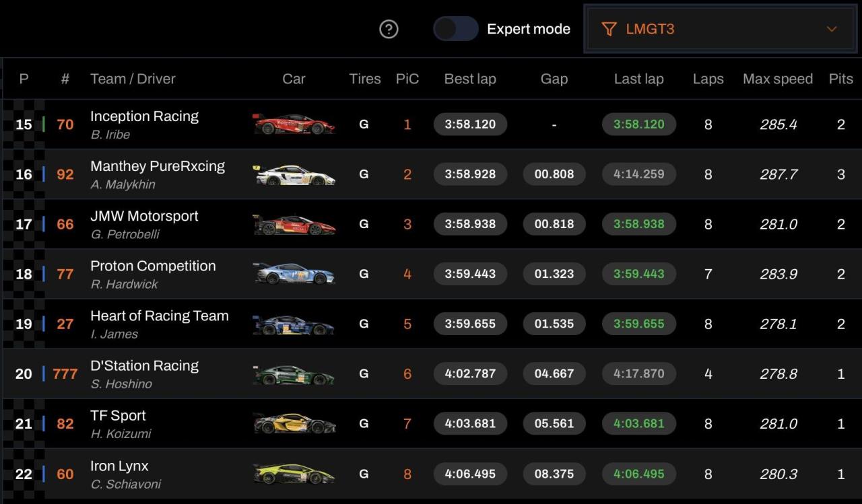Sort by the Max speed column header

[x=778, y=79]
